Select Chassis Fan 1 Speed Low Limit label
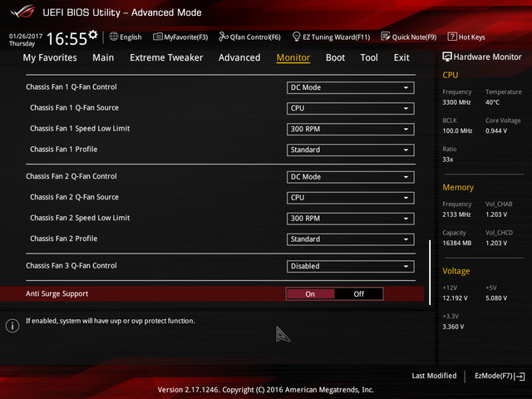Viewport: 532px width, 399px height. coord(80,129)
